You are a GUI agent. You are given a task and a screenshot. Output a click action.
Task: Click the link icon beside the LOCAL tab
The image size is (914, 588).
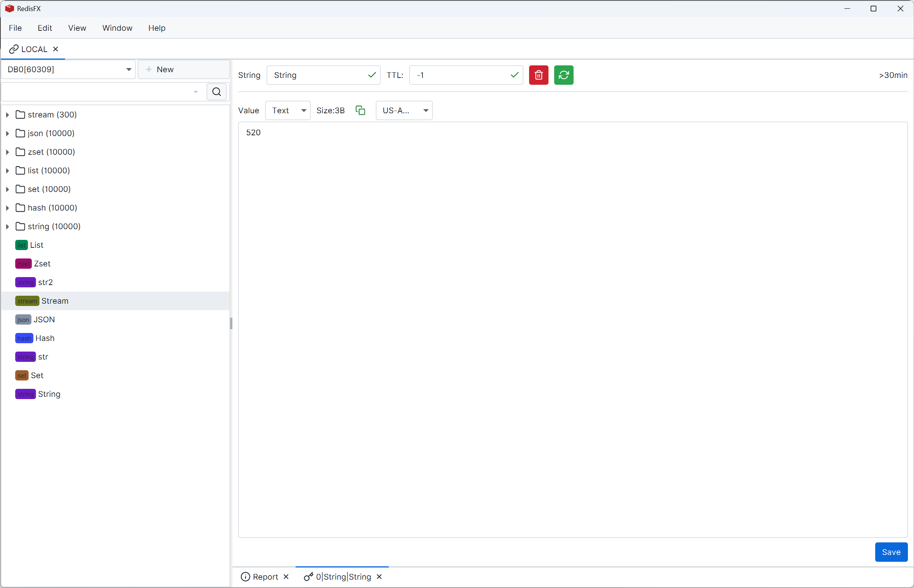[14, 49]
